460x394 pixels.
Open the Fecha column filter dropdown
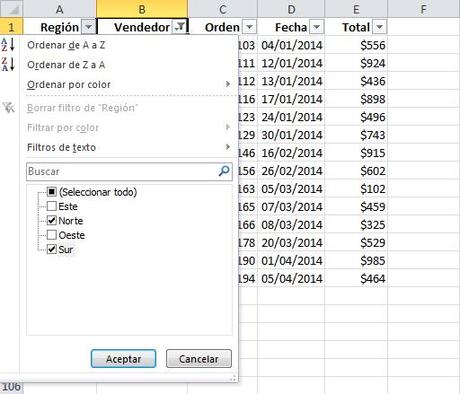pyautogui.click(x=317, y=27)
